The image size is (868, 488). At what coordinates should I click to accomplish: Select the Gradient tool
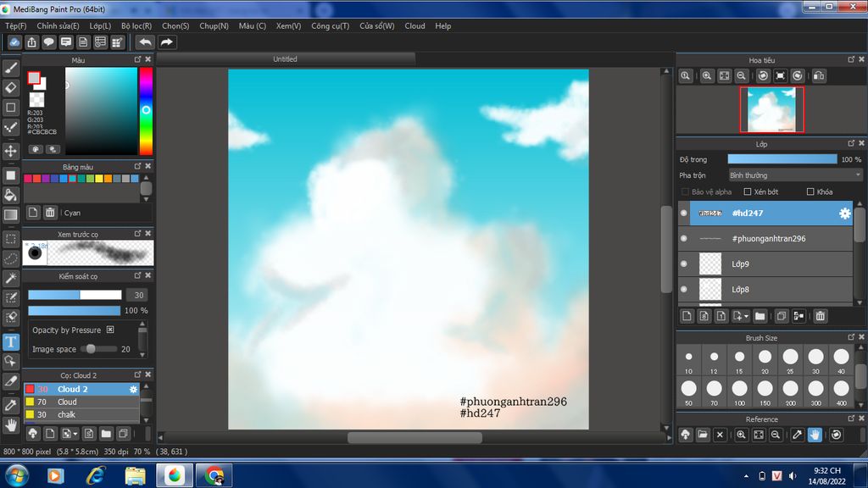click(11, 214)
